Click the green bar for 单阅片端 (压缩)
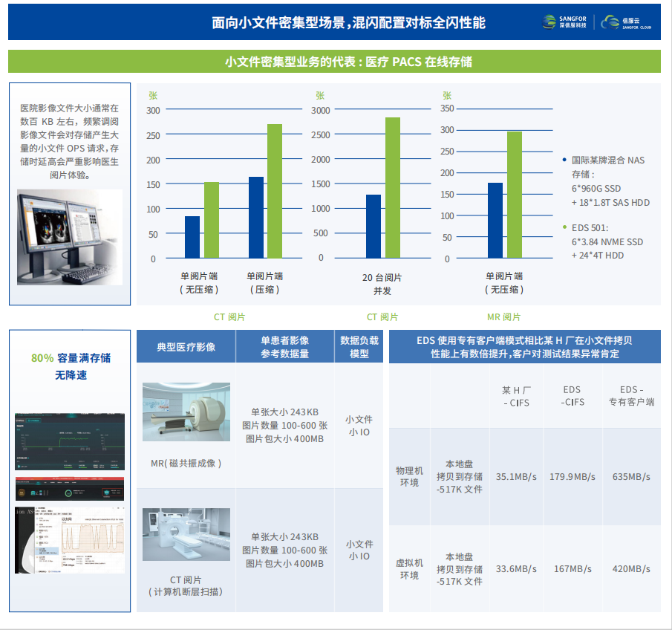 (x=275, y=191)
